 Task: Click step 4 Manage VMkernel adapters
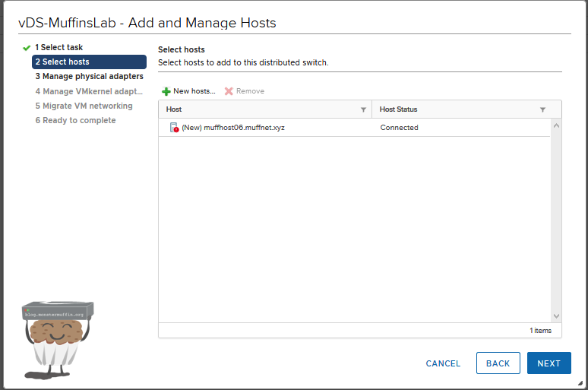[88, 91]
